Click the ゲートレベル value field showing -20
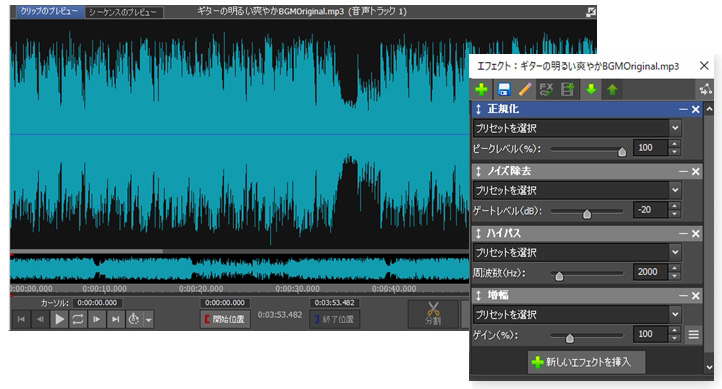 pyautogui.click(x=650, y=210)
